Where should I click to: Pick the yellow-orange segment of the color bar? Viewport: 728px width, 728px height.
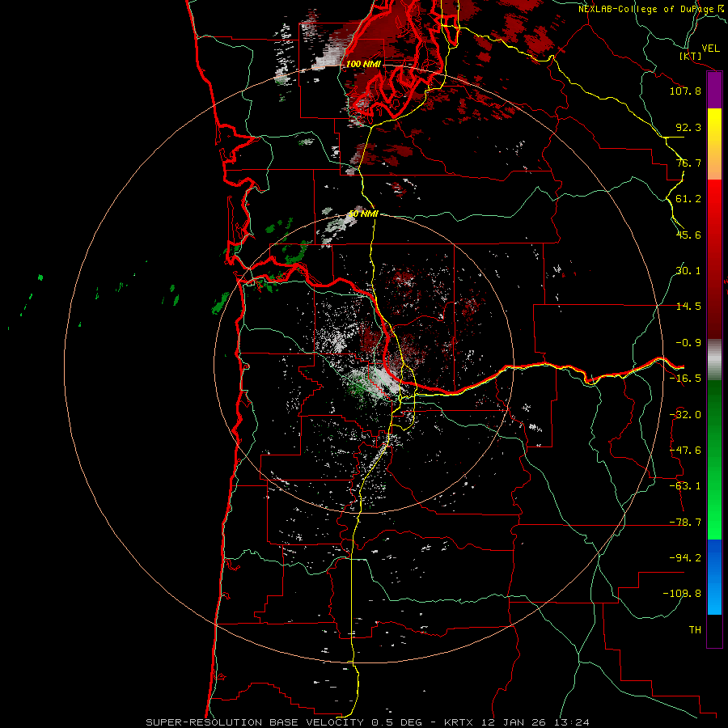pos(714,144)
